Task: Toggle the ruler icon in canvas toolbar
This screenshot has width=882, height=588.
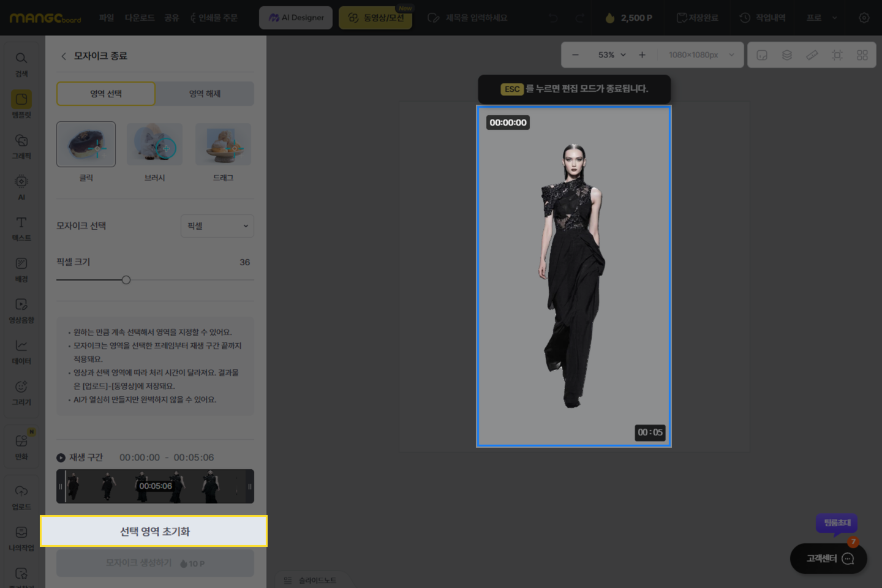Action: (x=812, y=55)
